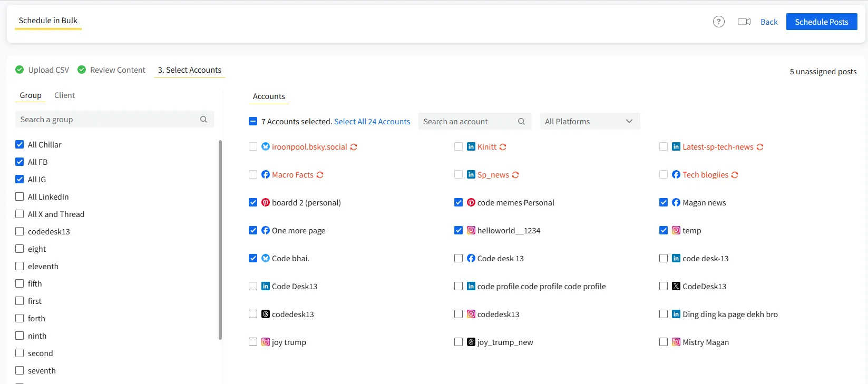The height and width of the screenshot is (384, 868).
Task: Click X icon of CodeDesk13
Action: click(x=676, y=286)
